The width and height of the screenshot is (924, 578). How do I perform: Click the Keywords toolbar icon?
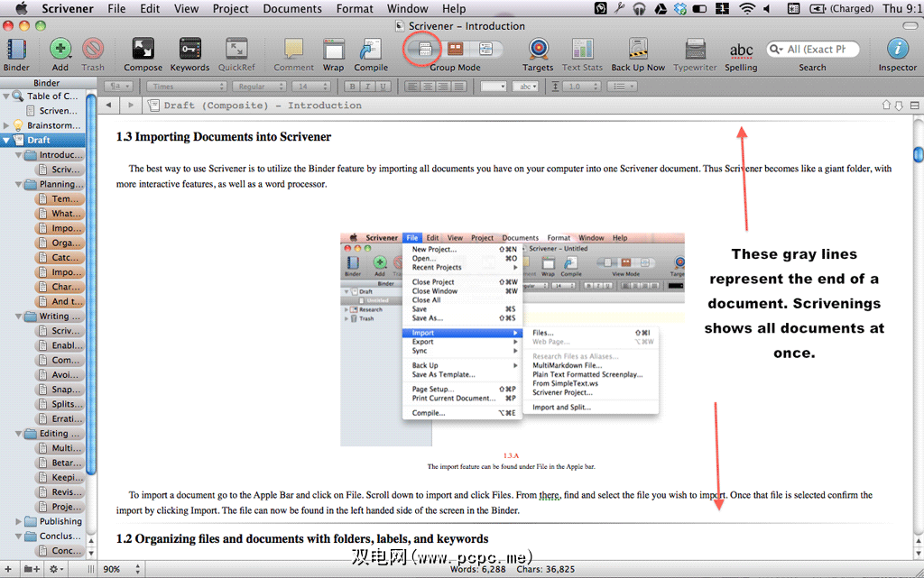[x=189, y=50]
